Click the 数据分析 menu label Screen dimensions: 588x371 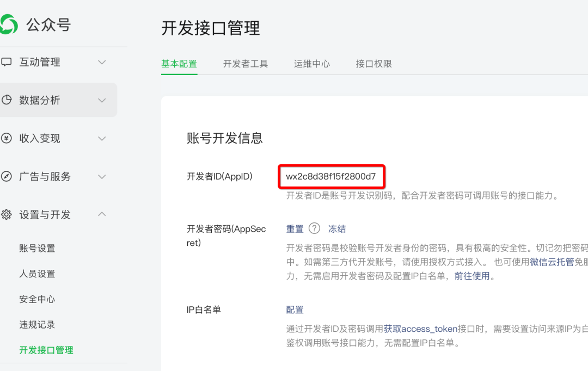pos(40,101)
